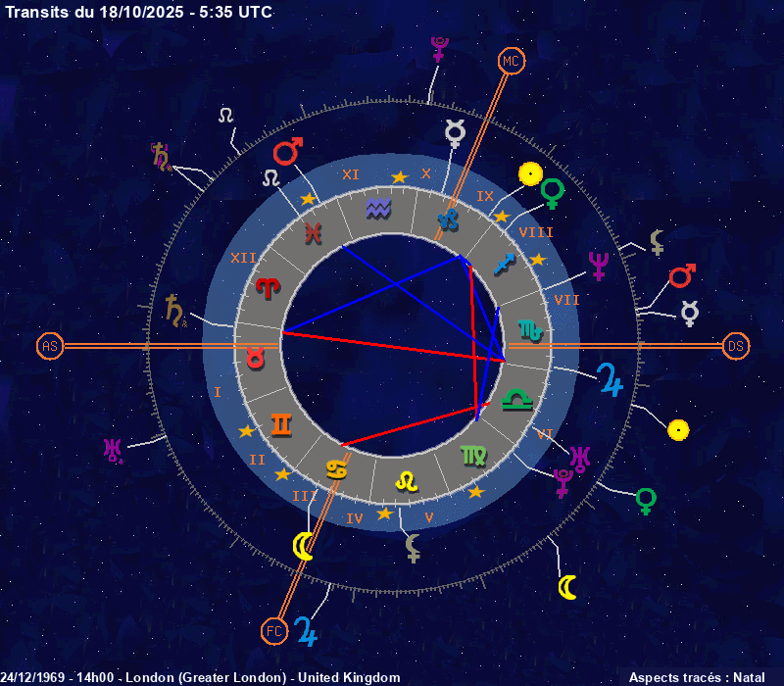This screenshot has width=784, height=686.
Task: Select the FC marker circle
Action: tap(274, 632)
